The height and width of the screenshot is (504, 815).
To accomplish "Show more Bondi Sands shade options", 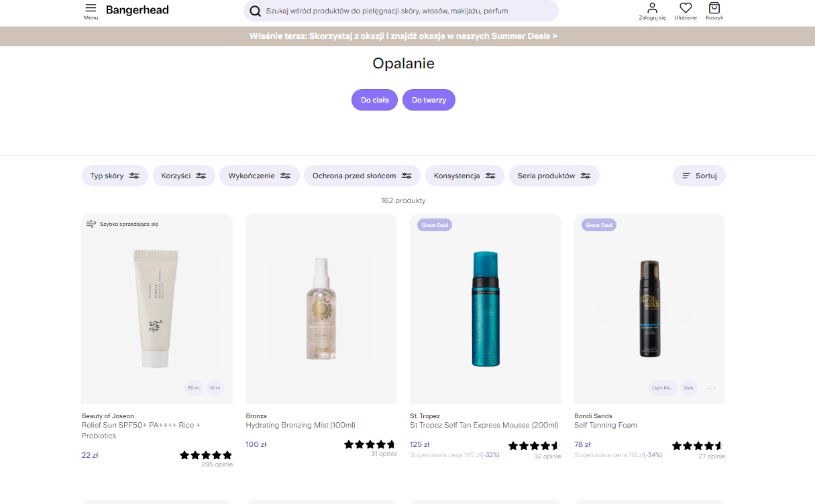I will click(711, 388).
